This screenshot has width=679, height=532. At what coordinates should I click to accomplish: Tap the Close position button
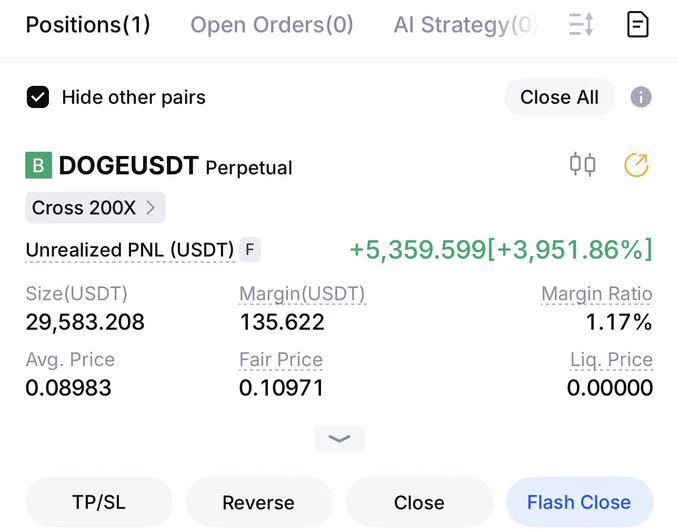click(419, 503)
